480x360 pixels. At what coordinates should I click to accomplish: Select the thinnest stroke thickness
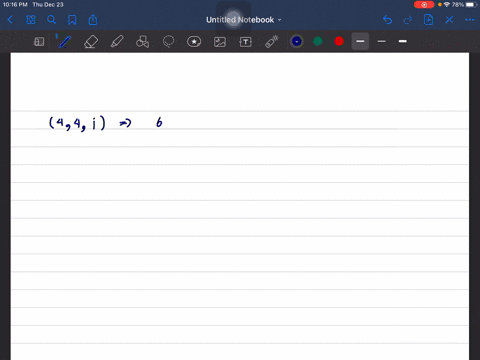point(382,41)
